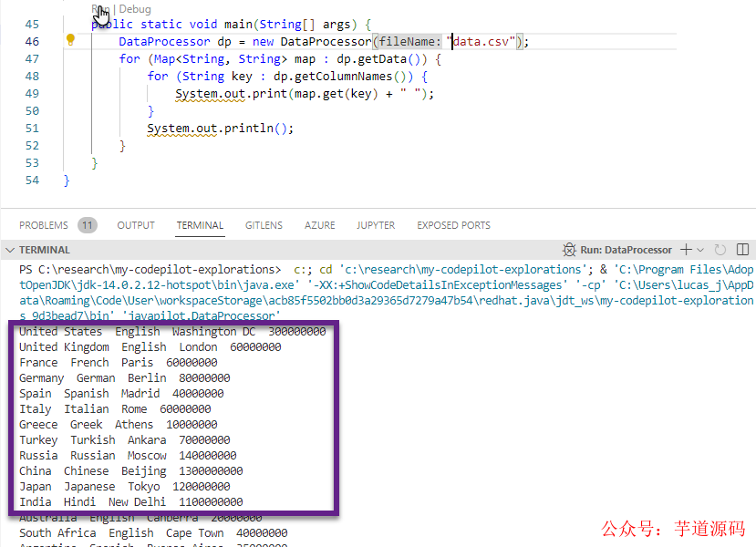Open the JUPYTER tab
This screenshot has height=547, width=756.
point(376,225)
